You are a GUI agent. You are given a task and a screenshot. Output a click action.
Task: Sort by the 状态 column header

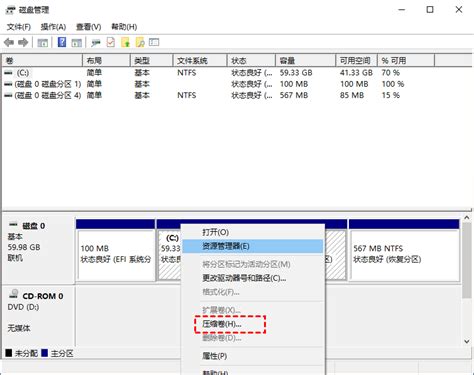tap(251, 61)
